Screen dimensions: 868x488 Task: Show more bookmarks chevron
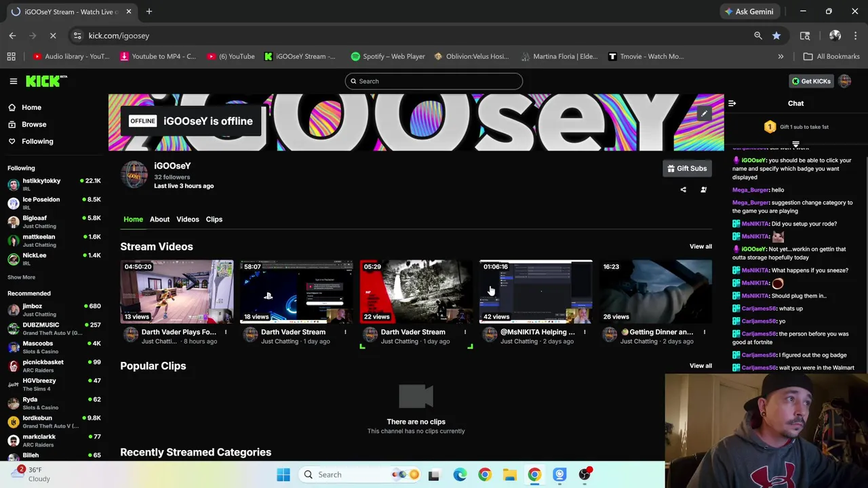[x=781, y=56]
